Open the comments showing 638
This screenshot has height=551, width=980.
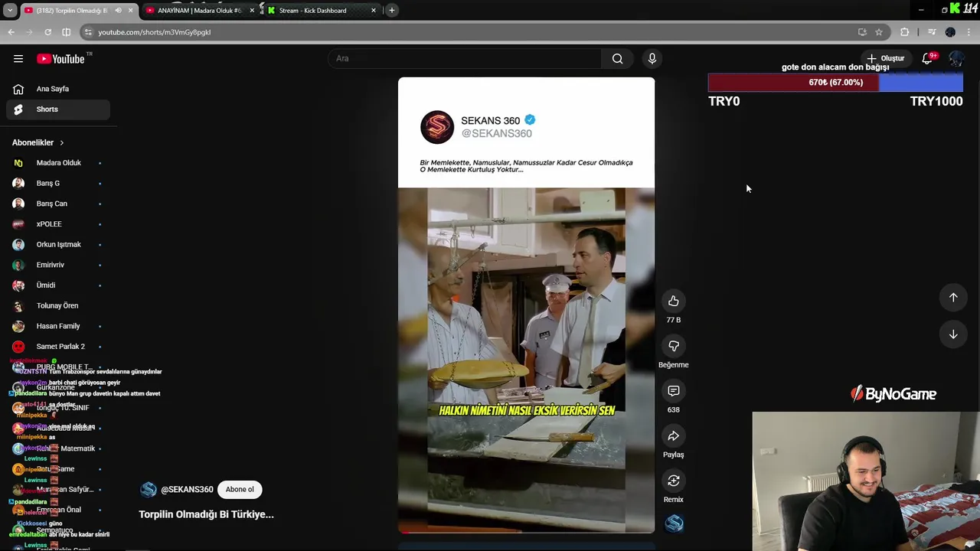[674, 391]
